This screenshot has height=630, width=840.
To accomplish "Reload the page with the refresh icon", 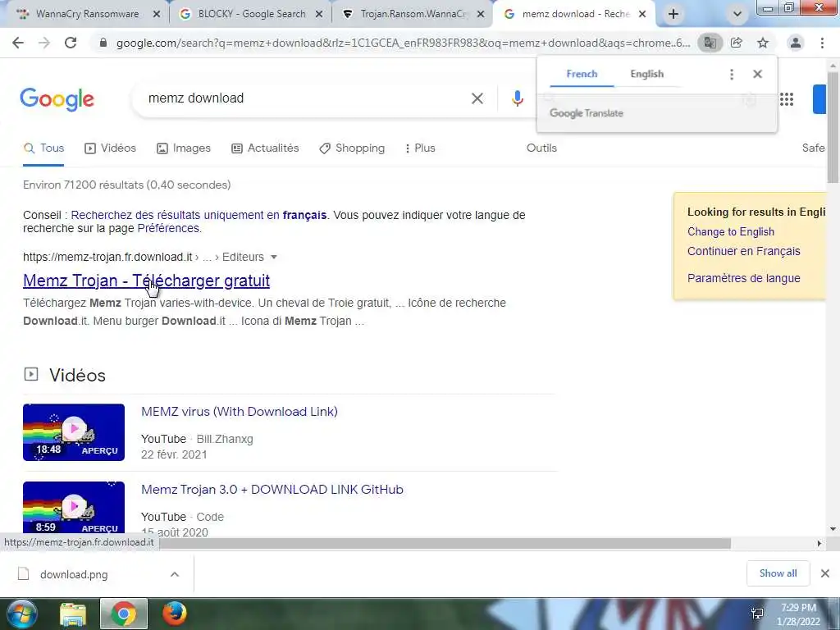I will coord(71,43).
